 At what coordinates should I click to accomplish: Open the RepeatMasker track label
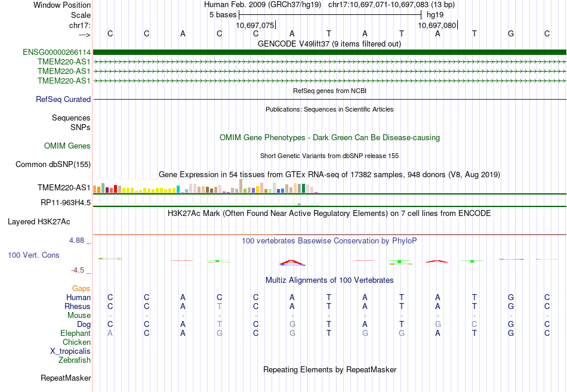coord(66,378)
